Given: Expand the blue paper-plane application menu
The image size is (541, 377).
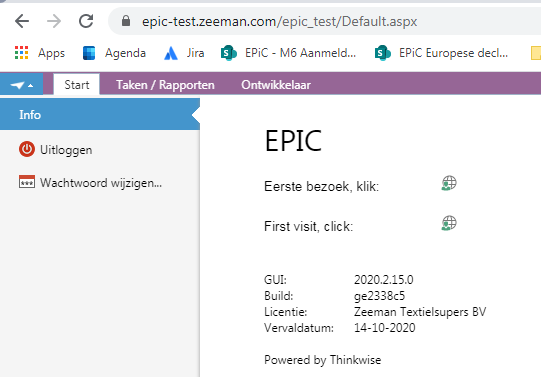Looking at the screenshot, I should pyautogui.click(x=21, y=85).
